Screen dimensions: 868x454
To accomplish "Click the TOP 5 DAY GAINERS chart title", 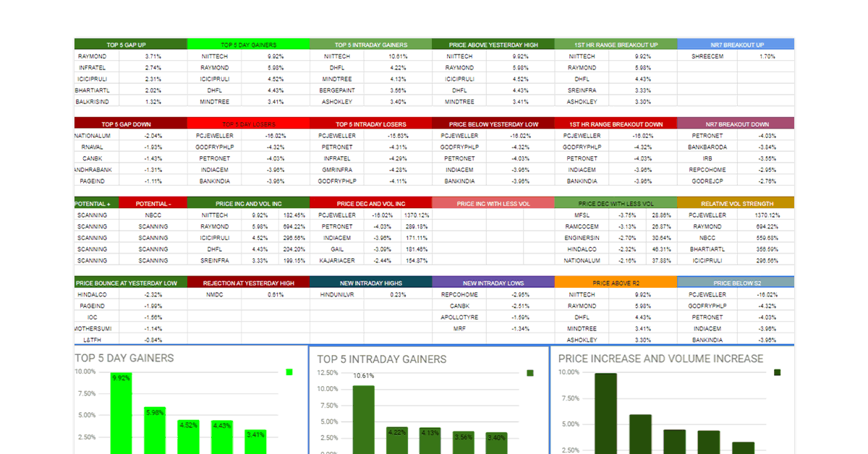I will (x=124, y=358).
